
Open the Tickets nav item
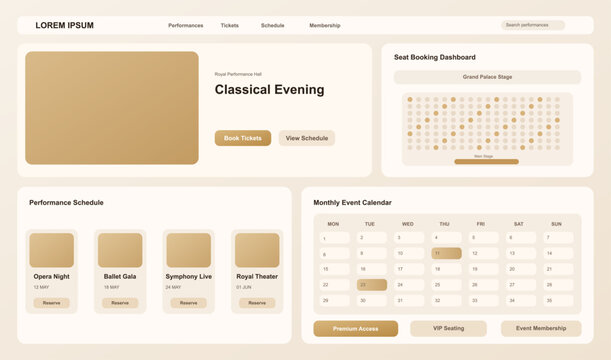[230, 25]
